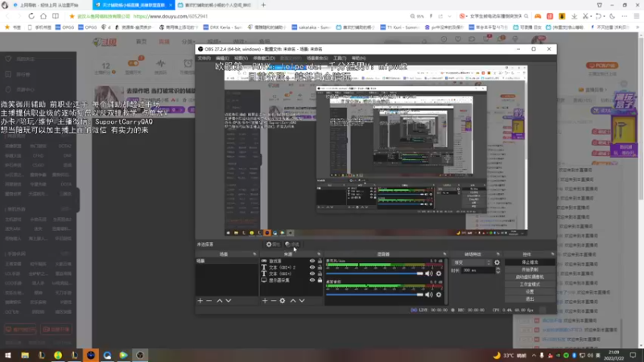This screenshot has height=362, width=644.
Task: Set the 麦克风/Aux volume slider
Action: coord(374,274)
